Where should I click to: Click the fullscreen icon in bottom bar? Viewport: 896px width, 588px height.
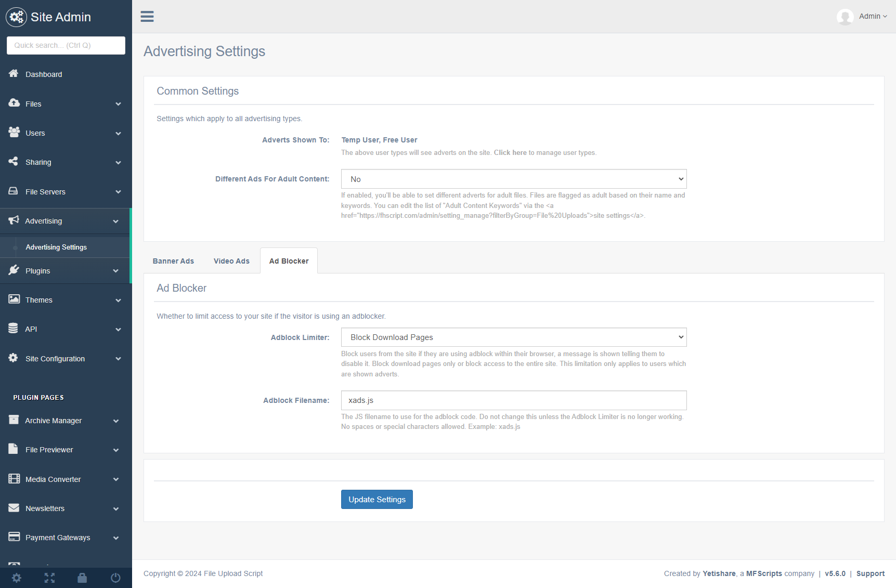coord(49,578)
